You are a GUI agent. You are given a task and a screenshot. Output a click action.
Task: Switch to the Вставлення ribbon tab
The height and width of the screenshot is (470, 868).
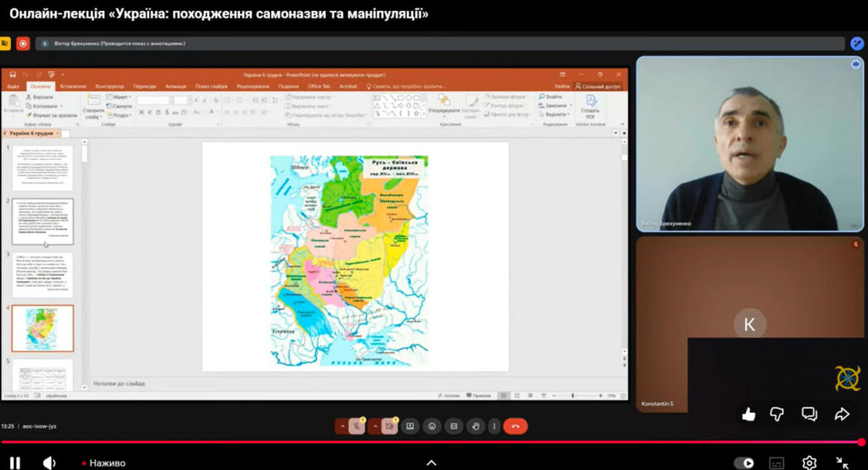click(73, 86)
